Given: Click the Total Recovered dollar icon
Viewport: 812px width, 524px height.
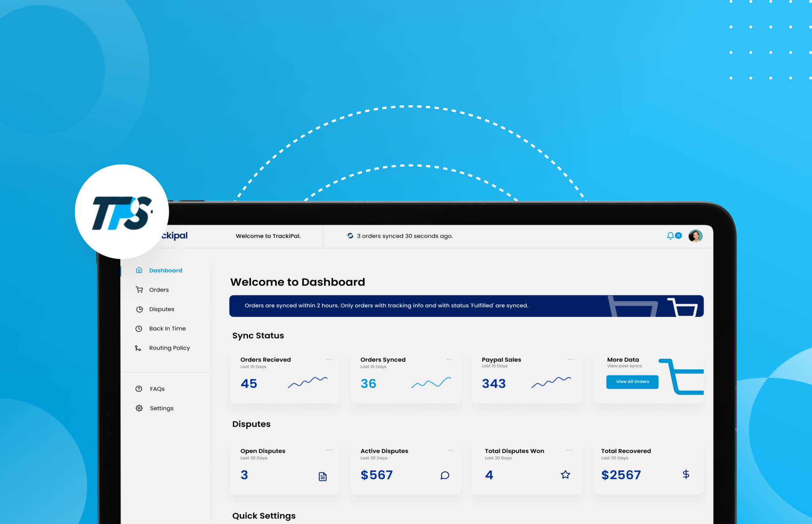Looking at the screenshot, I should (x=686, y=475).
